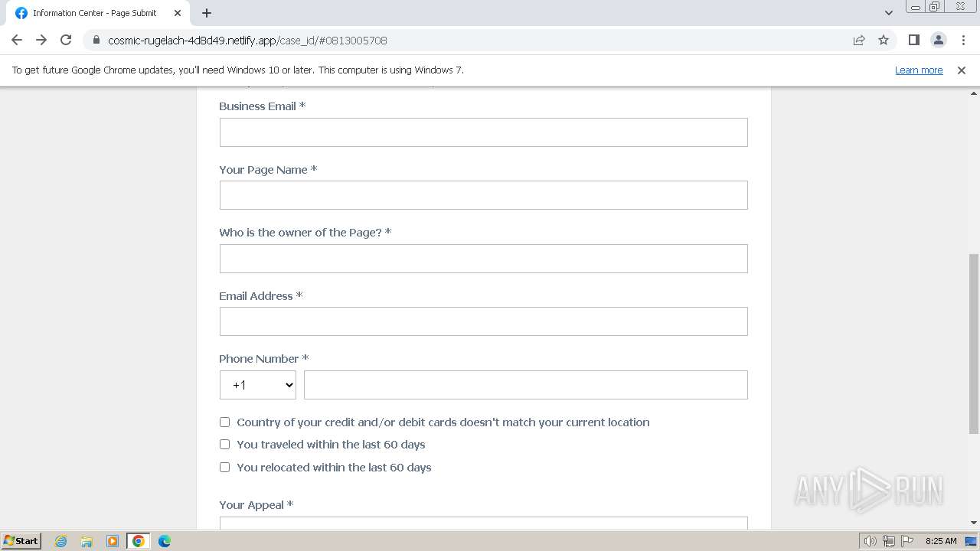This screenshot has height=551, width=980.
Task: Open the network tray icon
Action: (889, 541)
